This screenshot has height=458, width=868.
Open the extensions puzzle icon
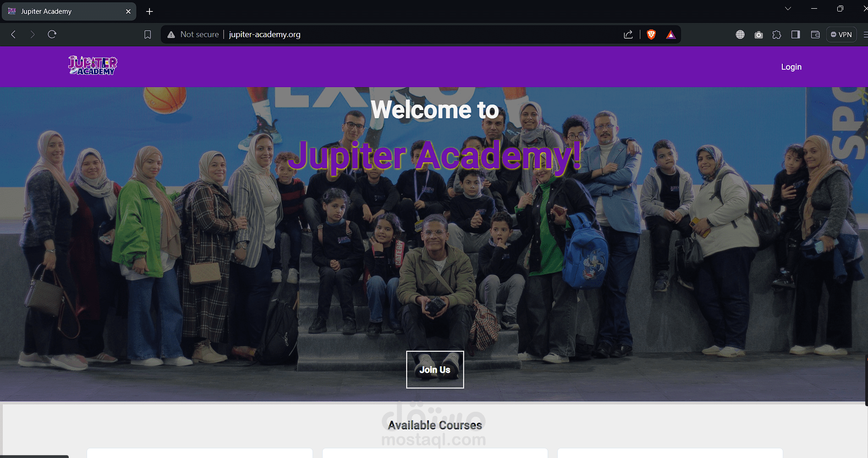(x=777, y=35)
